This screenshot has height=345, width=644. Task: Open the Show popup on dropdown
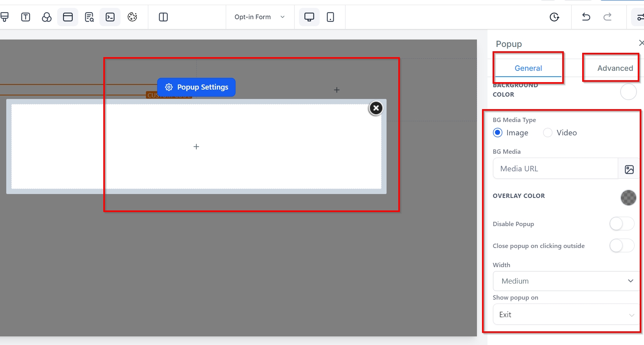[x=565, y=314]
